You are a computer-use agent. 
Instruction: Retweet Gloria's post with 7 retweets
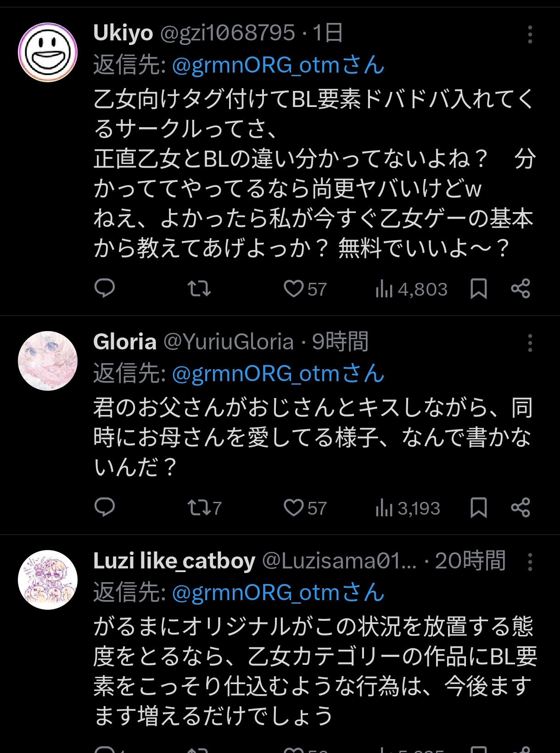[x=205, y=508]
